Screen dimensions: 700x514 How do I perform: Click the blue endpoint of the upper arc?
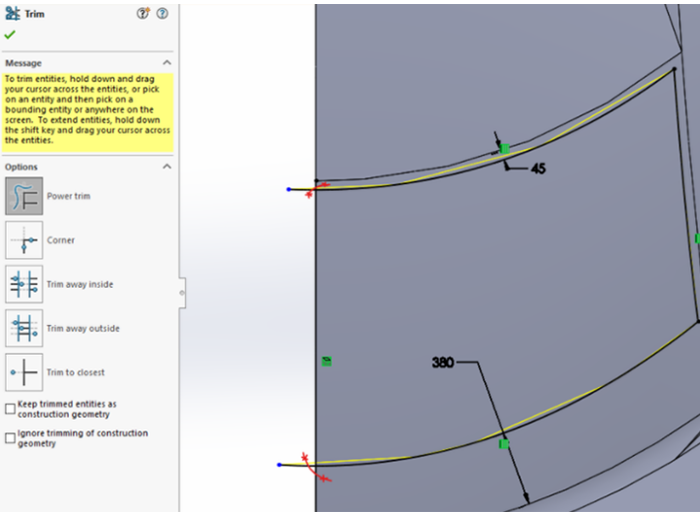pyautogui.click(x=289, y=189)
